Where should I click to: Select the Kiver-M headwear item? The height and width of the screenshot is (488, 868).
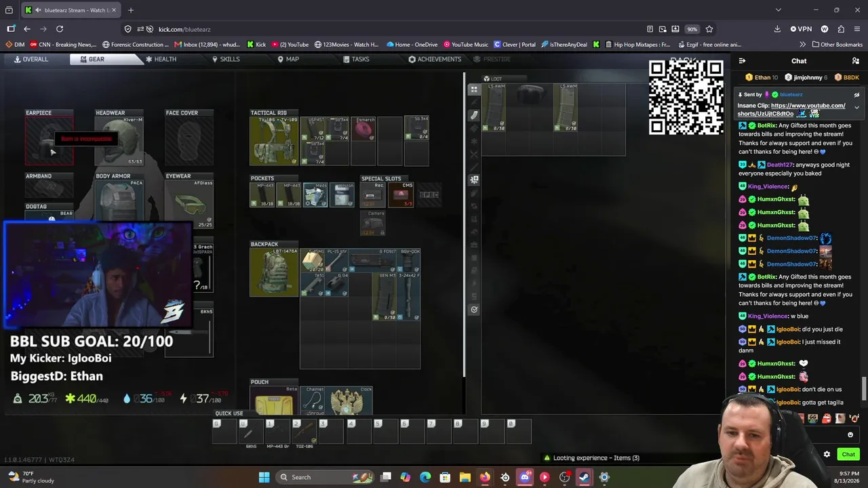pyautogui.click(x=119, y=141)
